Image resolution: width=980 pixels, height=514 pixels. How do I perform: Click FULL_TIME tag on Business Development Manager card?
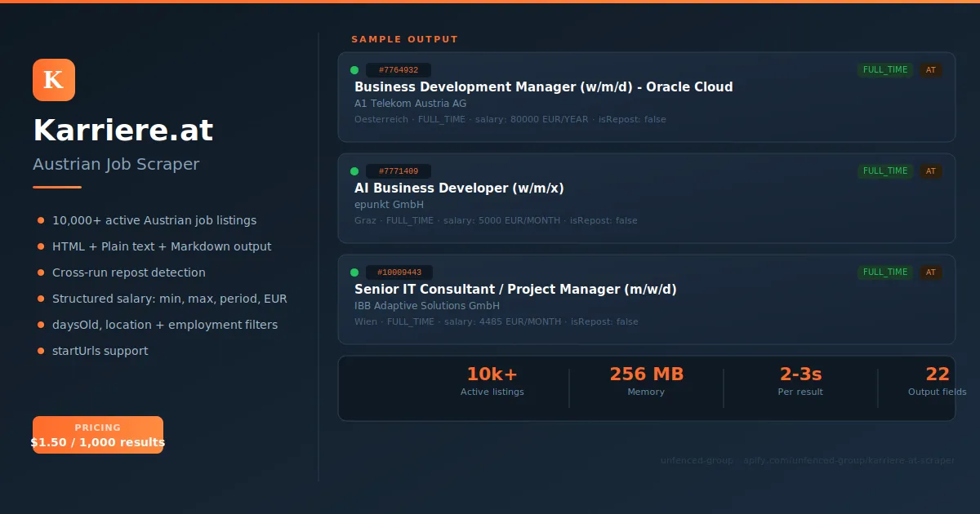[x=885, y=70]
